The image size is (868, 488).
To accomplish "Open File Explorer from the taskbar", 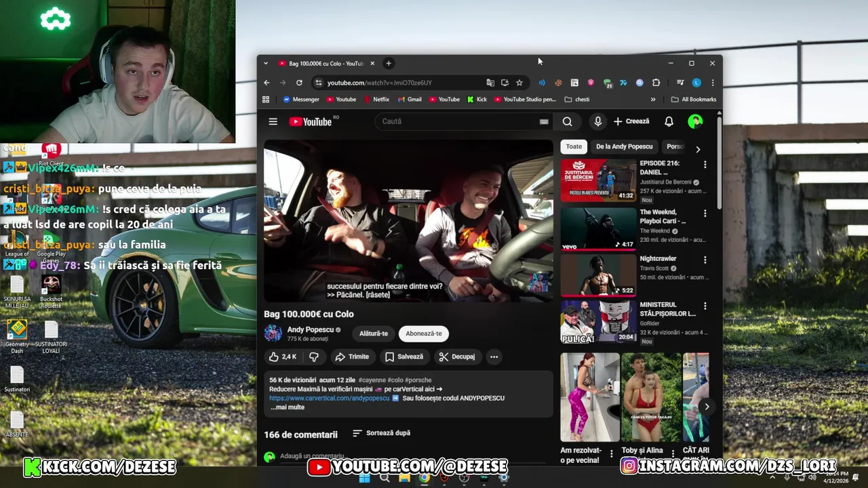I will [x=404, y=478].
